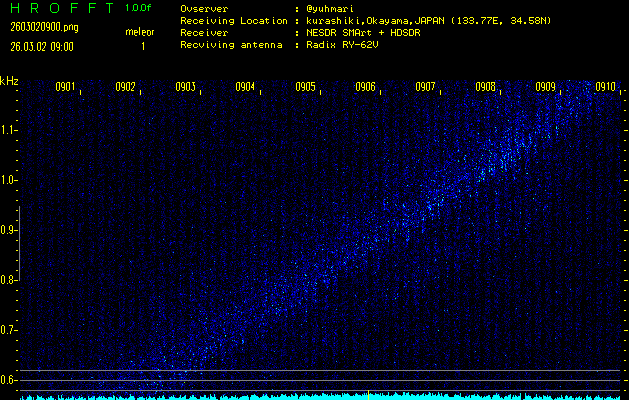Click the 1.0.0f version label
The image size is (629, 400).
click(x=139, y=8)
